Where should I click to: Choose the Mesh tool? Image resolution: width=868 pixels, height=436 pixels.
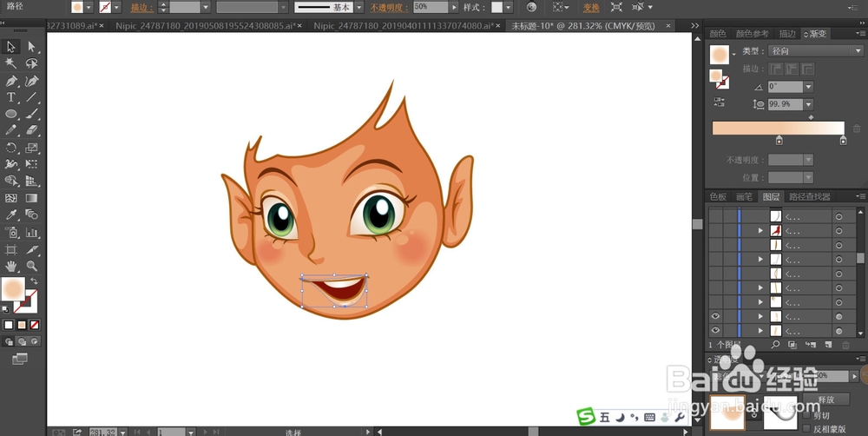point(10,198)
